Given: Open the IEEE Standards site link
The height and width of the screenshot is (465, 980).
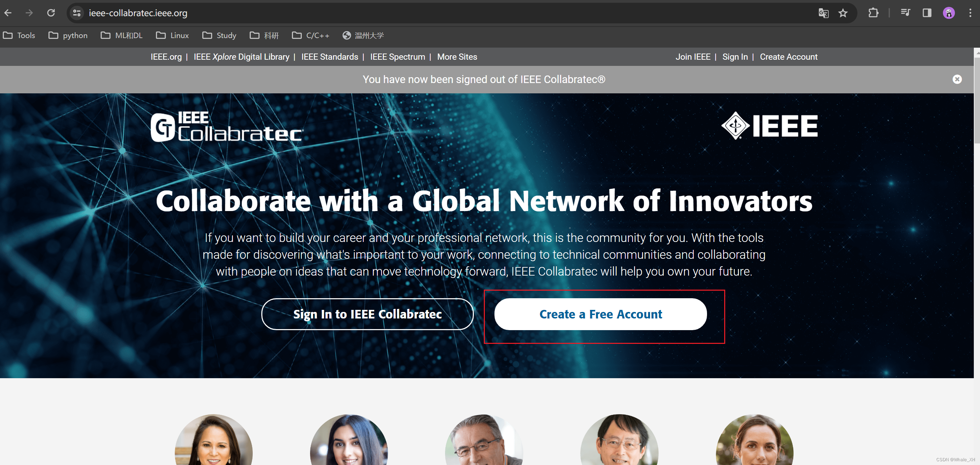Looking at the screenshot, I should pos(329,57).
